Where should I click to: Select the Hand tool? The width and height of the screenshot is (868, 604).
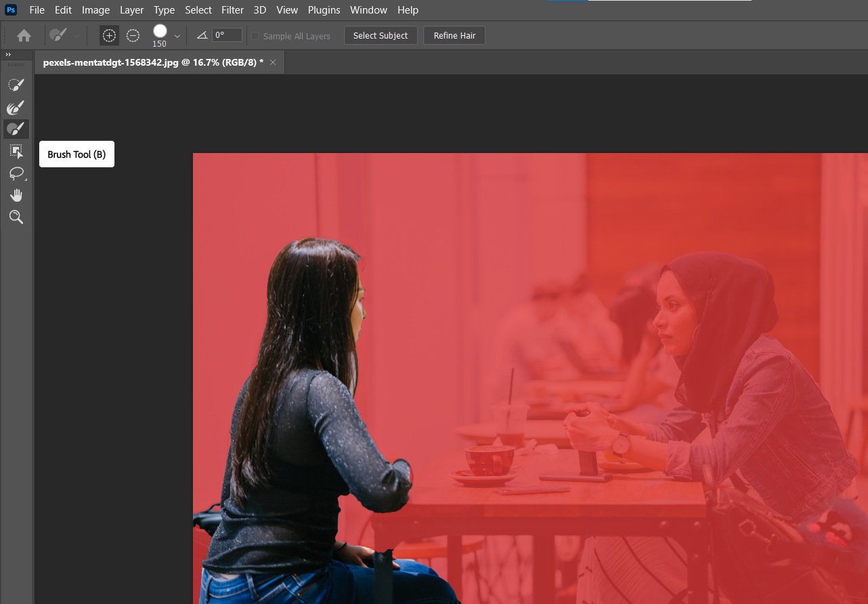coord(16,195)
